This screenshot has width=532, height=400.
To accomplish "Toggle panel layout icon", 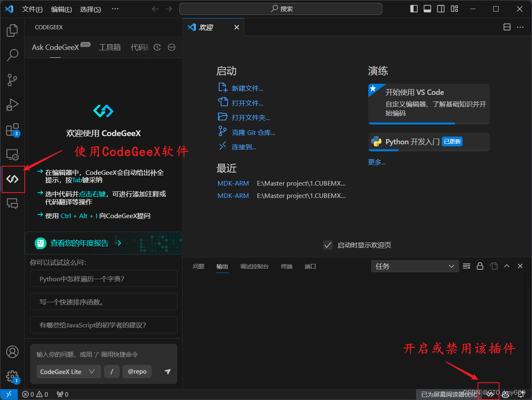I will [428, 9].
